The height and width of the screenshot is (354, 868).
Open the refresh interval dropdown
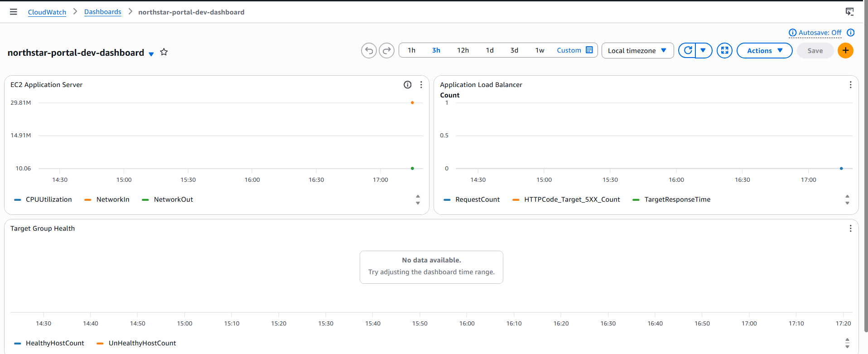tap(704, 50)
